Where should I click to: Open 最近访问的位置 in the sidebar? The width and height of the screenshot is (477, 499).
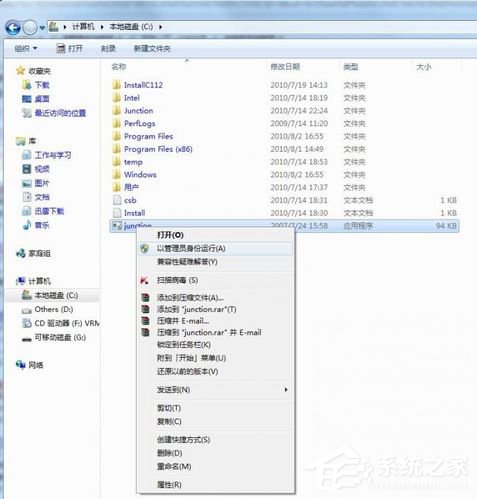[60, 113]
